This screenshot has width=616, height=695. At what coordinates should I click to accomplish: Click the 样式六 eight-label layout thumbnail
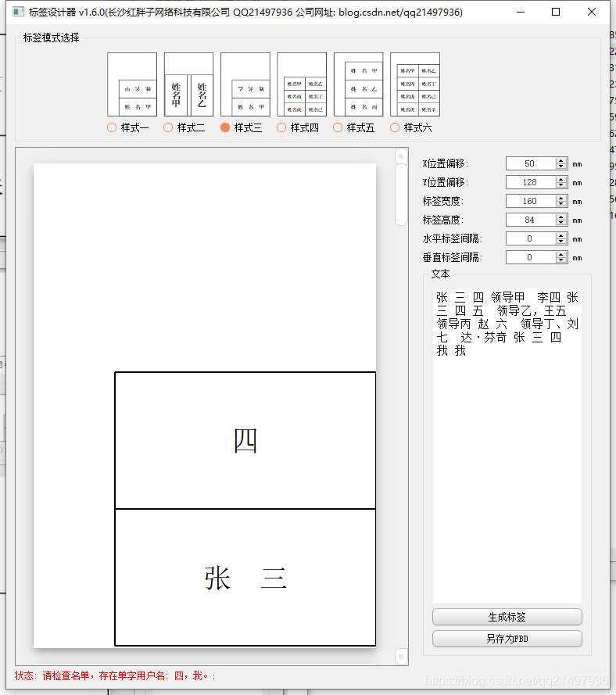point(415,84)
